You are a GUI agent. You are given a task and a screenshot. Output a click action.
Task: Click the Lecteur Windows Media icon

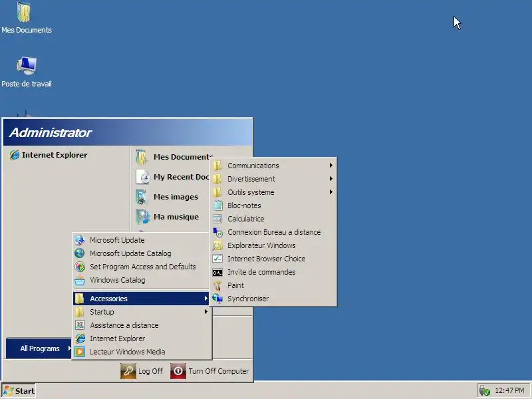pos(80,352)
